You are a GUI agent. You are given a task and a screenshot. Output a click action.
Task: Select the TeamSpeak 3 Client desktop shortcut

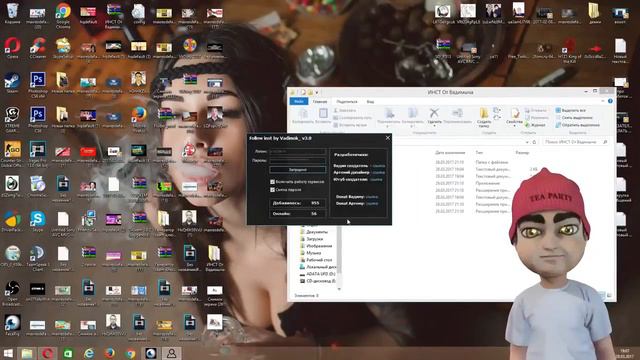point(38,258)
